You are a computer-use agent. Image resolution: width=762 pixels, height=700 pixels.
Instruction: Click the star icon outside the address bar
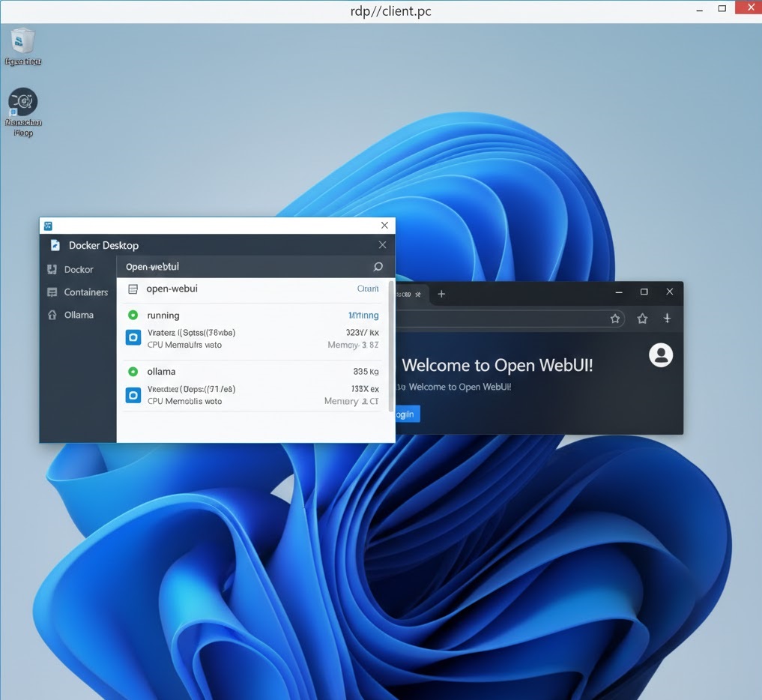pyautogui.click(x=642, y=319)
